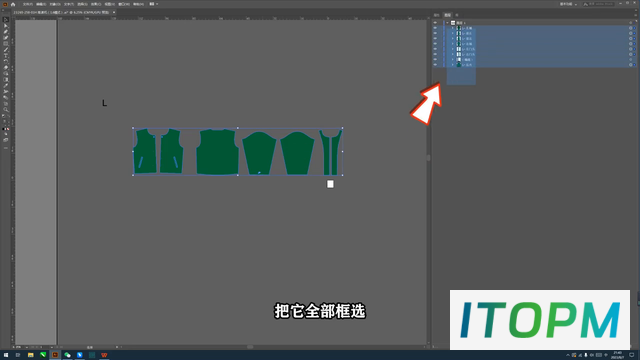Toggle visibility of the first sublayer
The height and width of the screenshot is (360, 640).
click(435, 28)
